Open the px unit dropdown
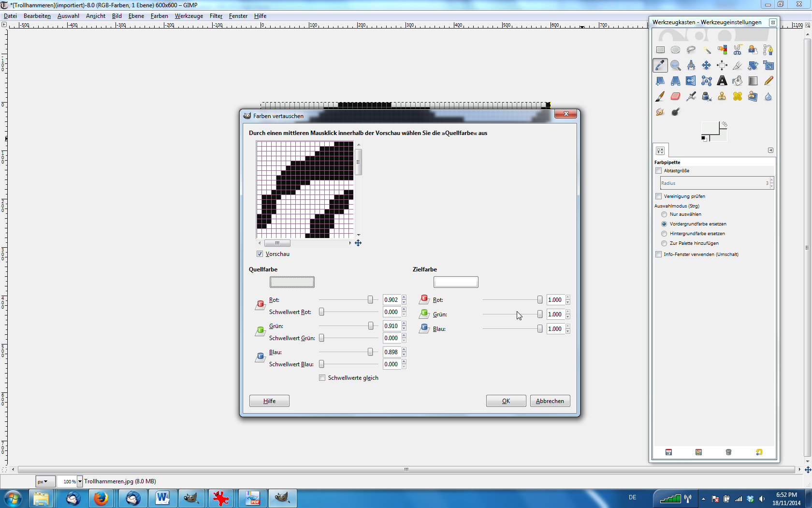812x508 pixels. pyautogui.click(x=43, y=481)
